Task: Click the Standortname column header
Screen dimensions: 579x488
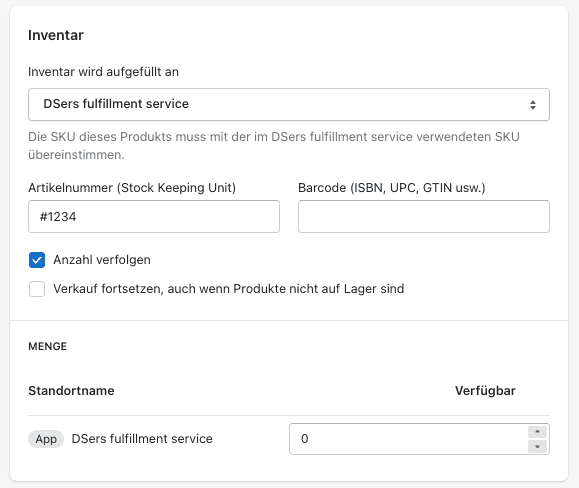Action: click(71, 391)
